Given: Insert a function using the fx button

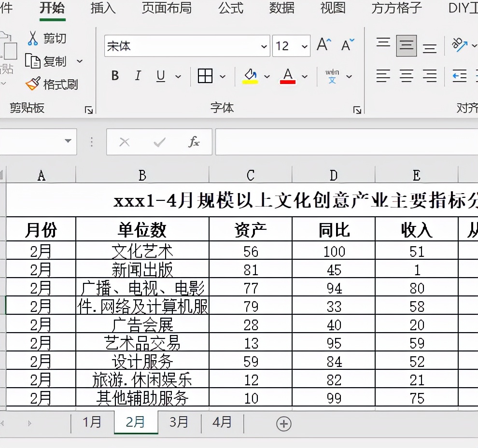Looking at the screenshot, I should tap(195, 141).
